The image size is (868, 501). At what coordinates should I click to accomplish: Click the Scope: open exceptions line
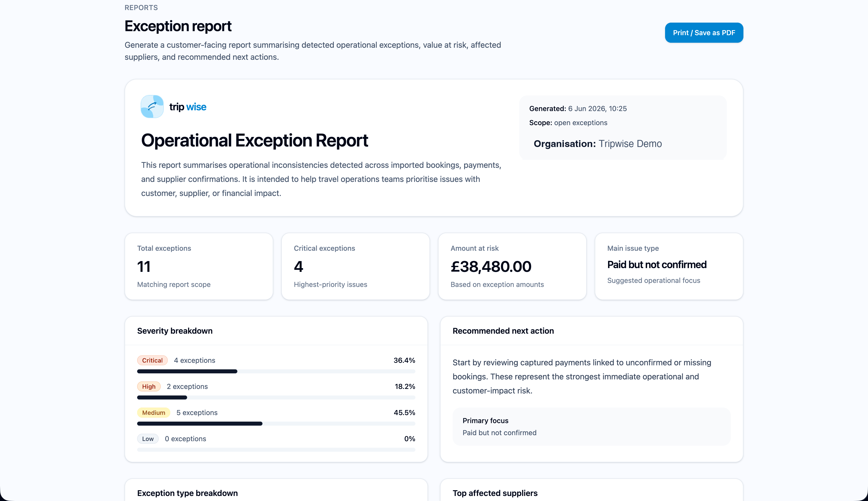pos(568,123)
